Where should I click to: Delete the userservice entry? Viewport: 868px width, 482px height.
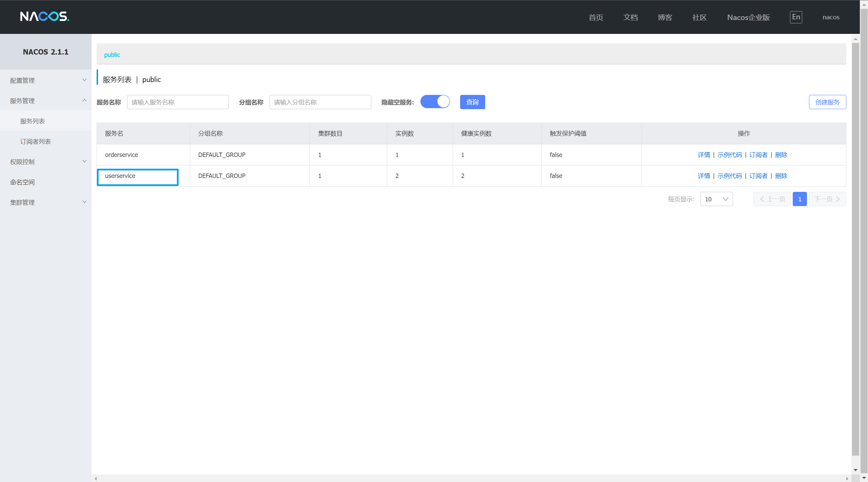781,176
